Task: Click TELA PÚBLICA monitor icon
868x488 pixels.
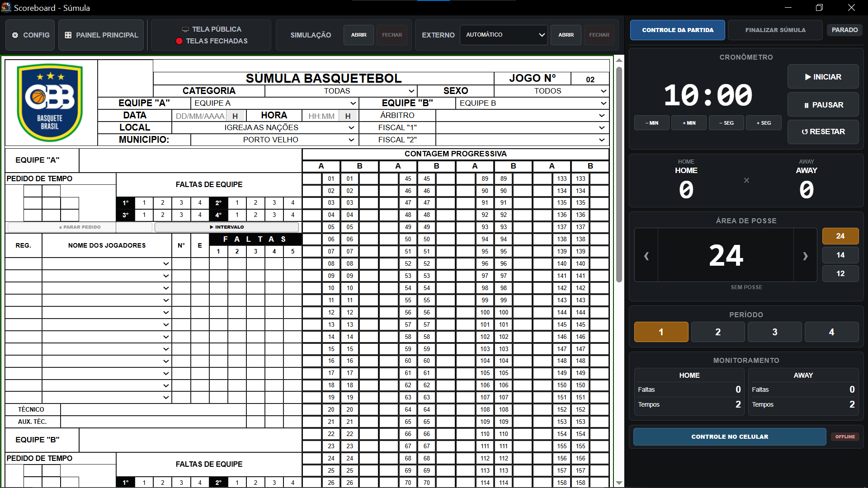Action: pyautogui.click(x=185, y=29)
